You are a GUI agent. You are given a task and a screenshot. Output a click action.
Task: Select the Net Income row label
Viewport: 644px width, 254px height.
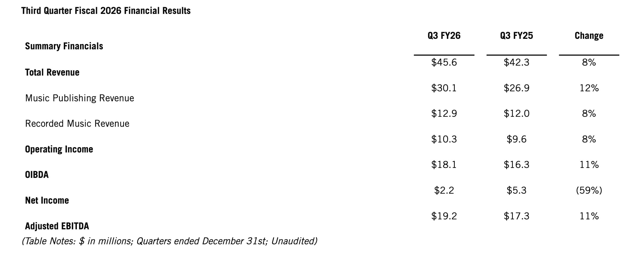pyautogui.click(x=47, y=200)
